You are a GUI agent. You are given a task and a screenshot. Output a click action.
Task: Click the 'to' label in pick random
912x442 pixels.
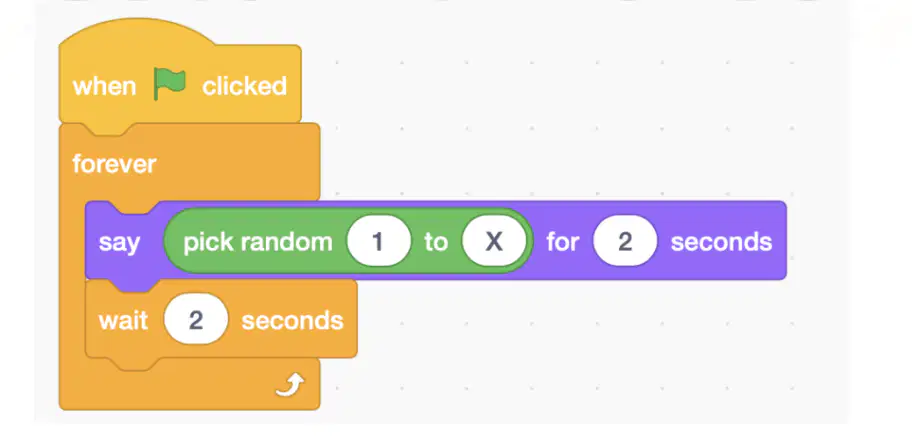click(x=436, y=241)
